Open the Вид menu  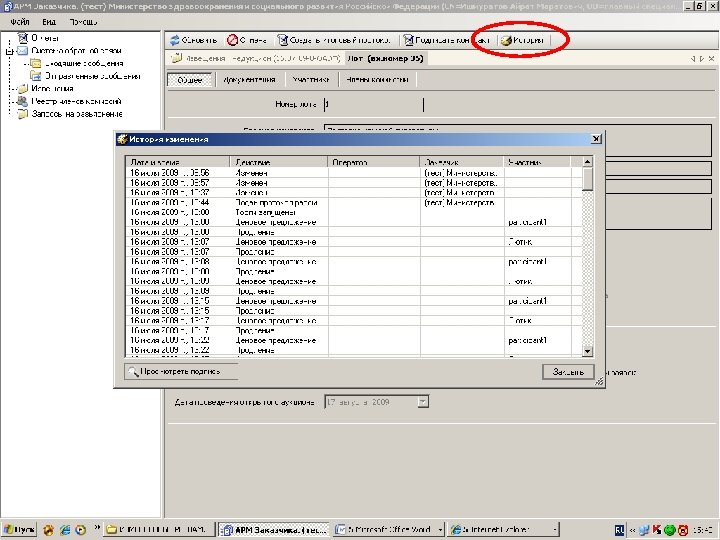(x=49, y=22)
